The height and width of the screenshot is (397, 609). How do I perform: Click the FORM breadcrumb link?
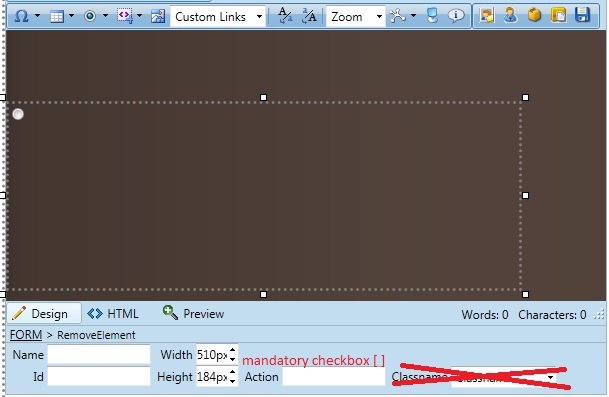[26, 335]
